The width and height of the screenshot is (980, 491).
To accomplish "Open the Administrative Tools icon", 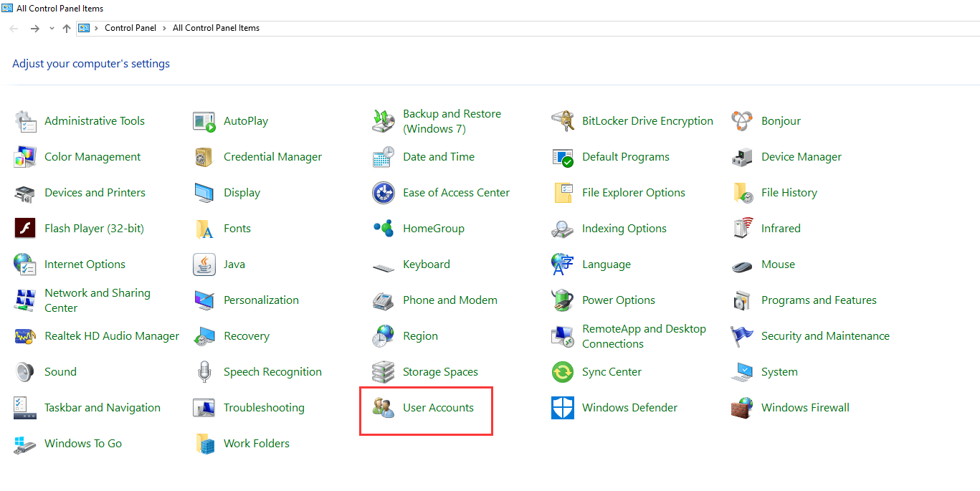I will point(25,121).
